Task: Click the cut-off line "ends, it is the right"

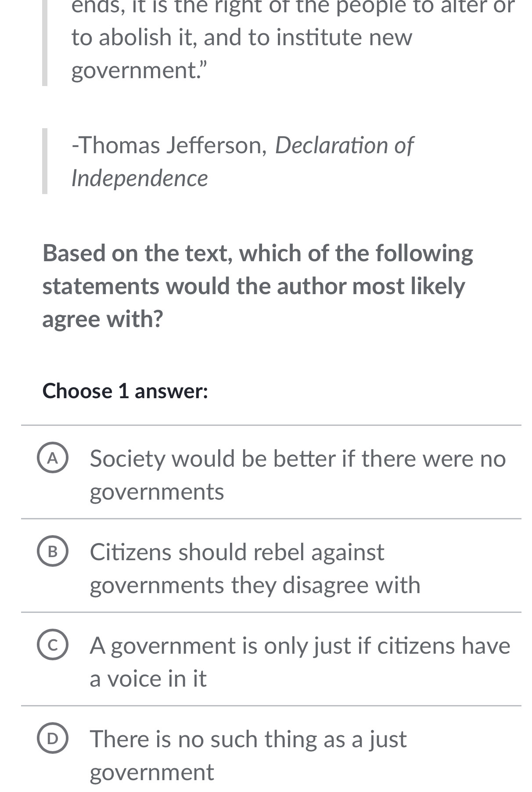Action: [x=292, y=7]
